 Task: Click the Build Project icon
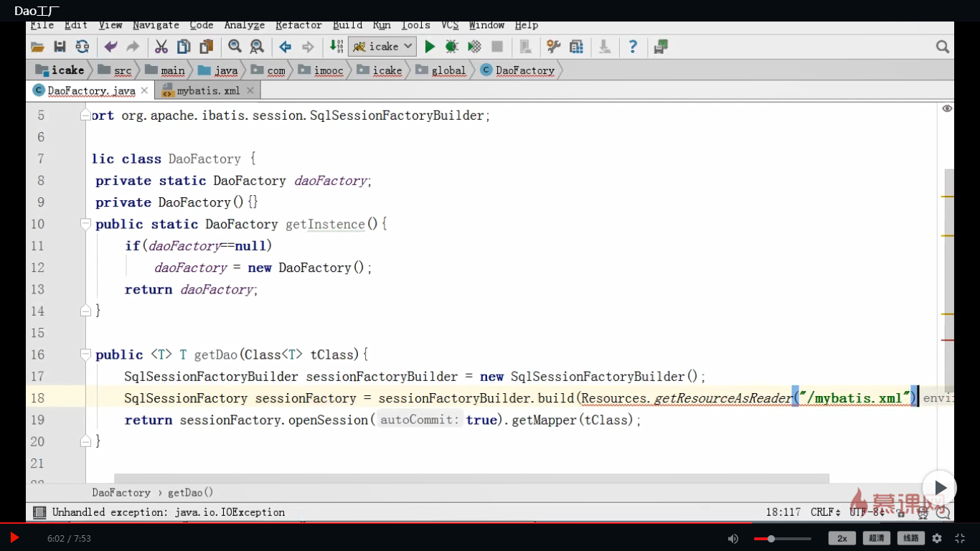[x=336, y=47]
